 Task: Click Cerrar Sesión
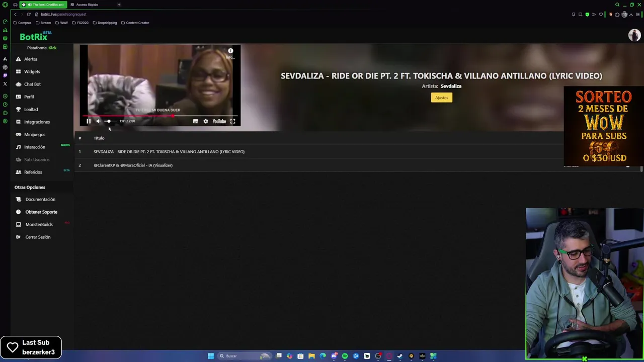pyautogui.click(x=38, y=237)
